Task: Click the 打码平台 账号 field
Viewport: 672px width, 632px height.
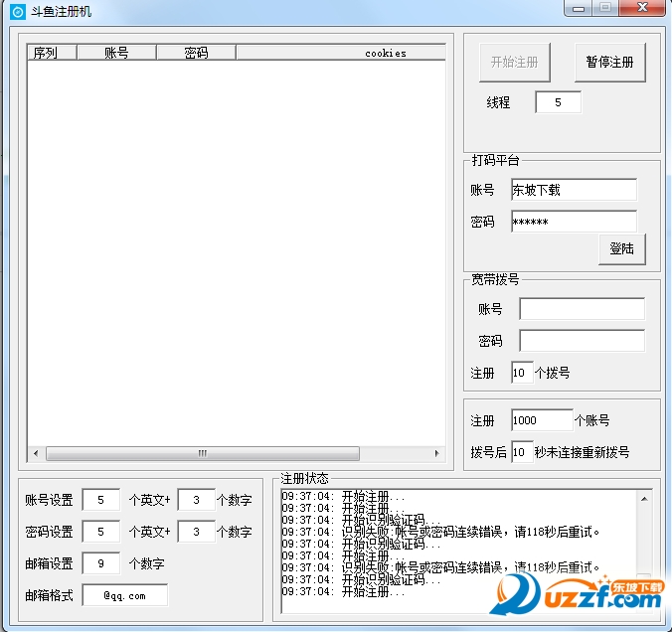Action: (x=574, y=190)
